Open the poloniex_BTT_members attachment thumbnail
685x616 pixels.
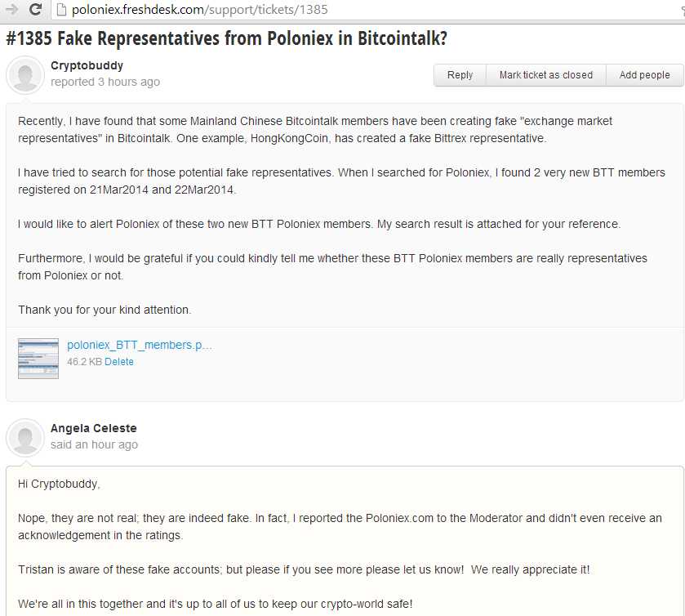(x=38, y=359)
